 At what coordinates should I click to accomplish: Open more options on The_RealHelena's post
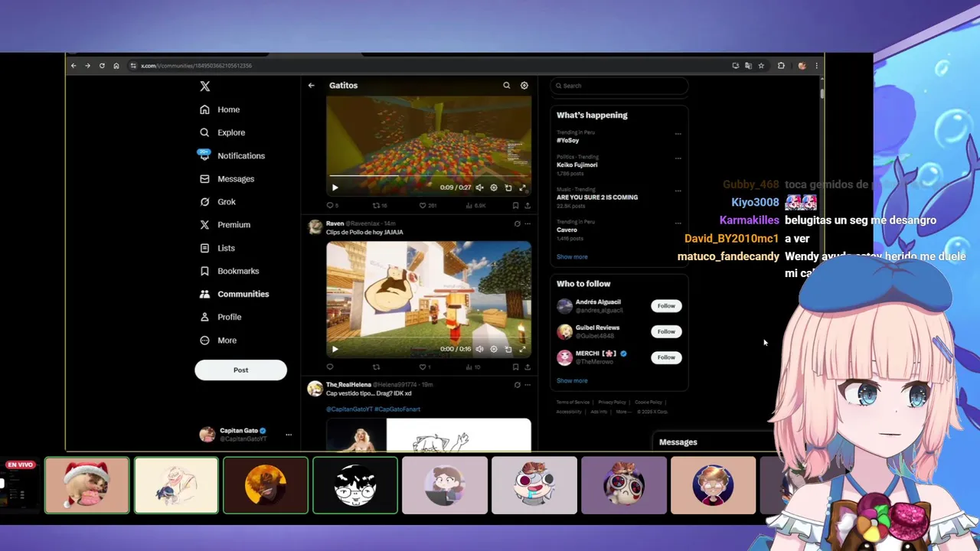528,385
